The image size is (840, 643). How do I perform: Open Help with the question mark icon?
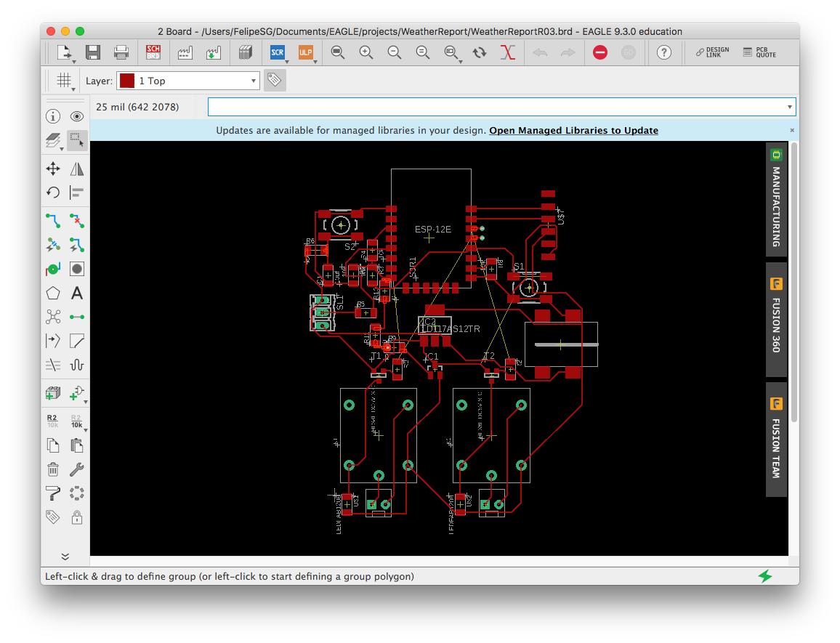point(663,52)
